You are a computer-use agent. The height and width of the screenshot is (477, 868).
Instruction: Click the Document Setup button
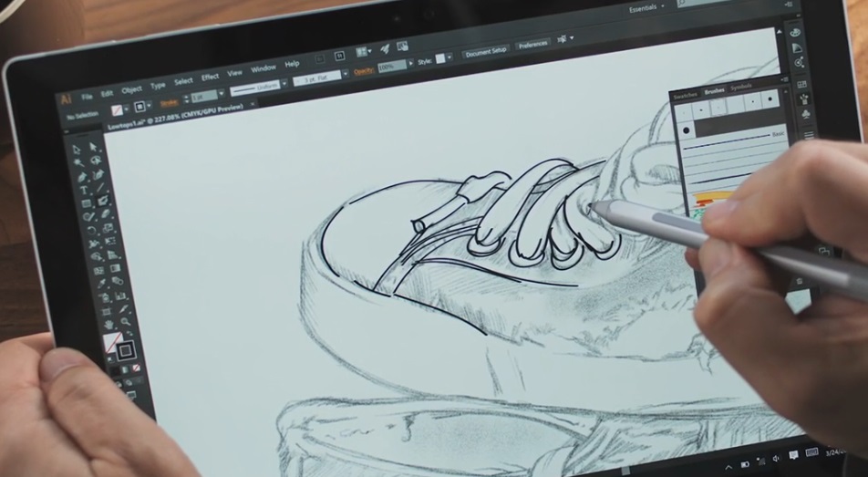point(485,51)
